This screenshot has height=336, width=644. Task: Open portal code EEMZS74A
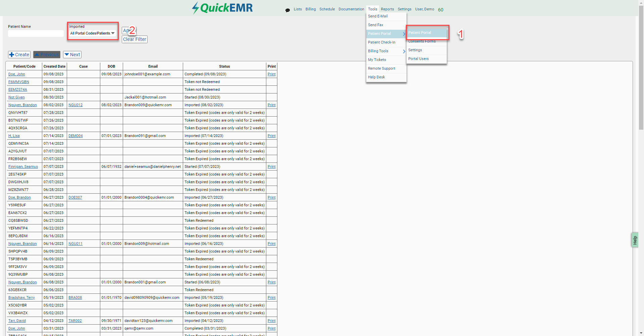click(x=18, y=89)
